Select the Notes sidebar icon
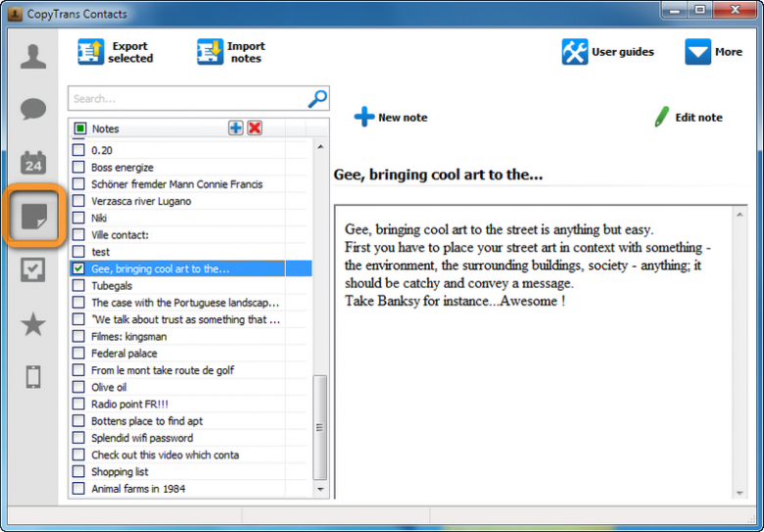 tap(34, 216)
